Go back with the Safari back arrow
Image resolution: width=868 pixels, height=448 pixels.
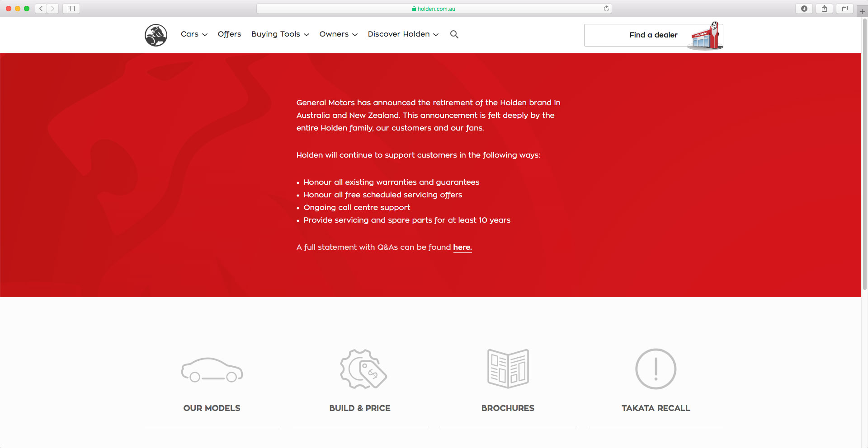pyautogui.click(x=41, y=9)
